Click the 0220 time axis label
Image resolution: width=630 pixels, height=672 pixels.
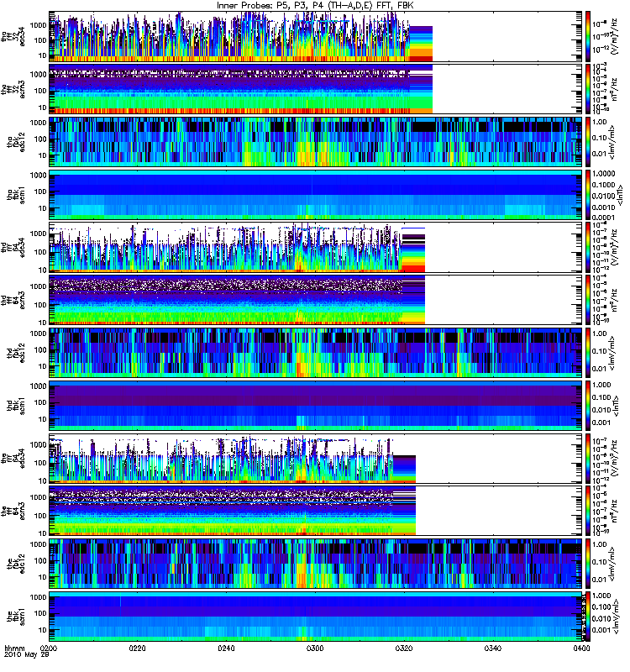point(137,648)
